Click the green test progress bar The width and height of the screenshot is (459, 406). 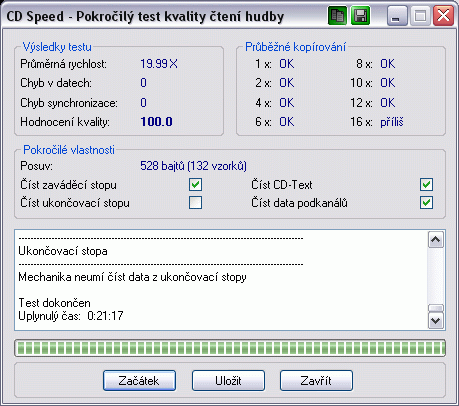point(230,348)
